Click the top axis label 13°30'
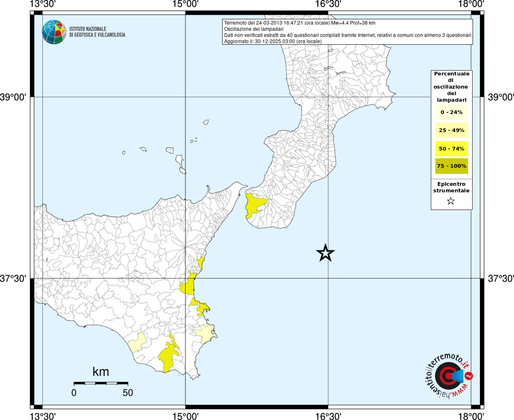Image resolution: width=514 pixels, height=420 pixels. 43,4
